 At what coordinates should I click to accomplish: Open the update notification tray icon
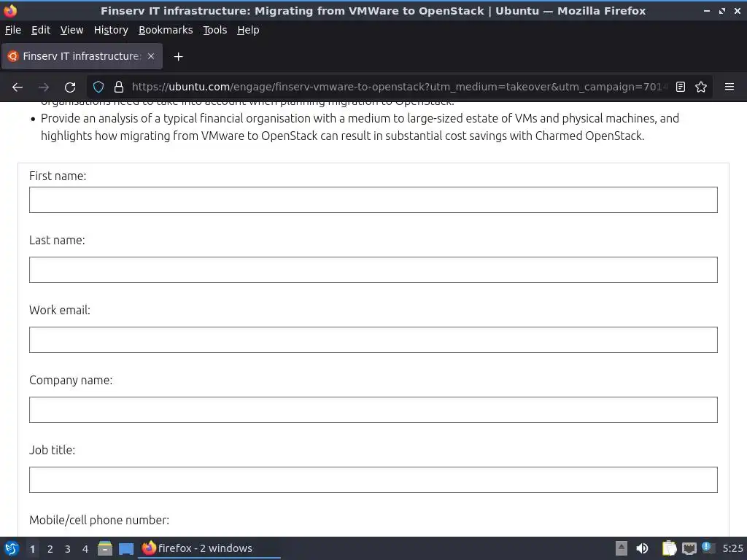(x=708, y=548)
